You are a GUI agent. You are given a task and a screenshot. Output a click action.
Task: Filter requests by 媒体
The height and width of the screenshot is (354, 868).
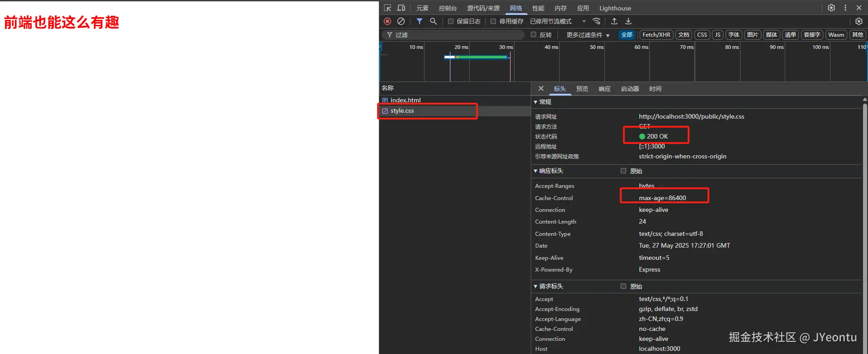coord(771,35)
